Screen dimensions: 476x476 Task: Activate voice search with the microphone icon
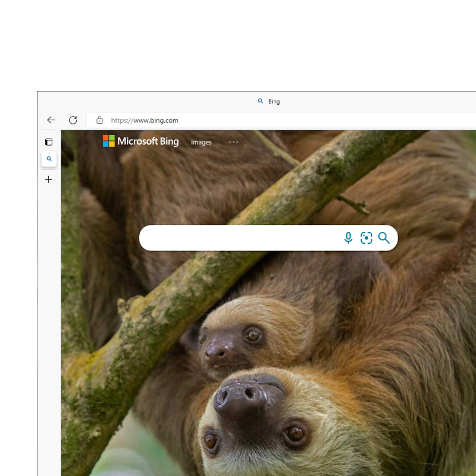tap(348, 237)
